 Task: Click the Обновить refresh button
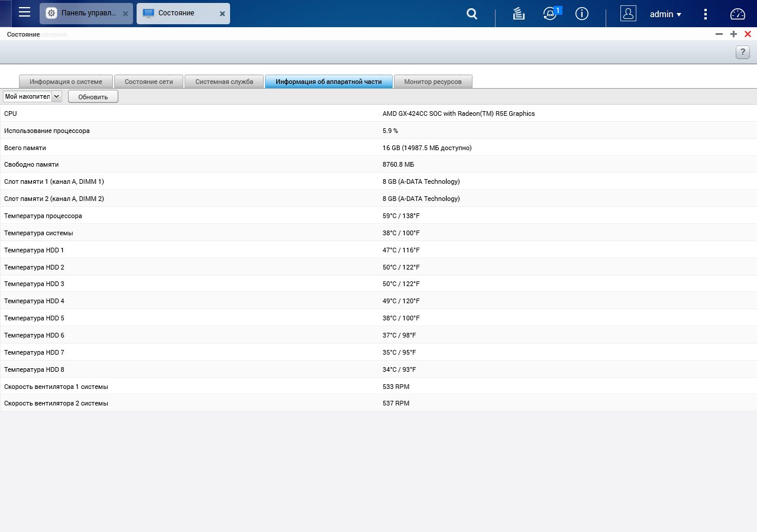(x=93, y=96)
